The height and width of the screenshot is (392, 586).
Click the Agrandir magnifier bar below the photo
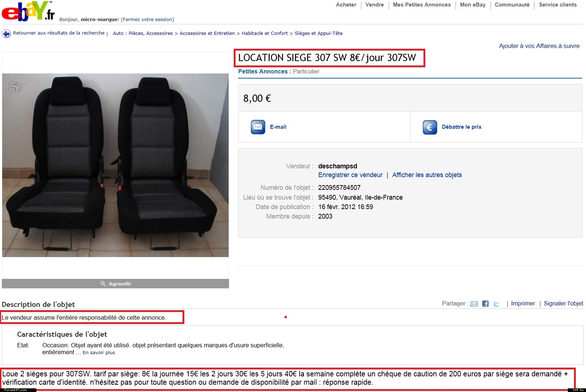click(x=115, y=284)
